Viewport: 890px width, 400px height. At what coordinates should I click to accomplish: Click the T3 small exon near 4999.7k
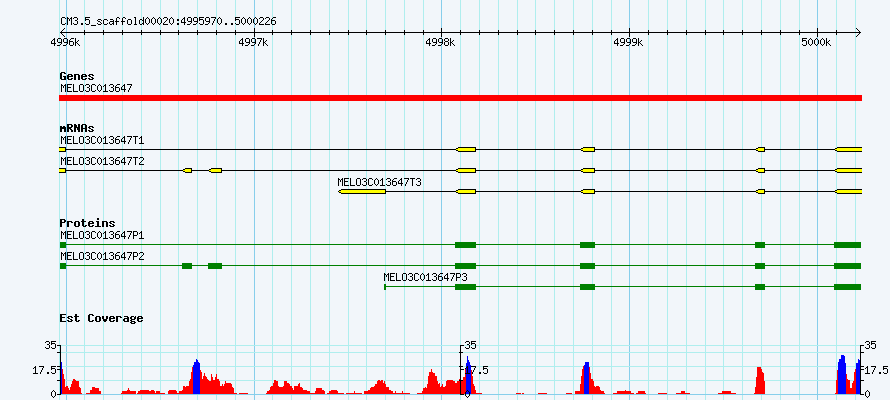pyautogui.click(x=760, y=192)
